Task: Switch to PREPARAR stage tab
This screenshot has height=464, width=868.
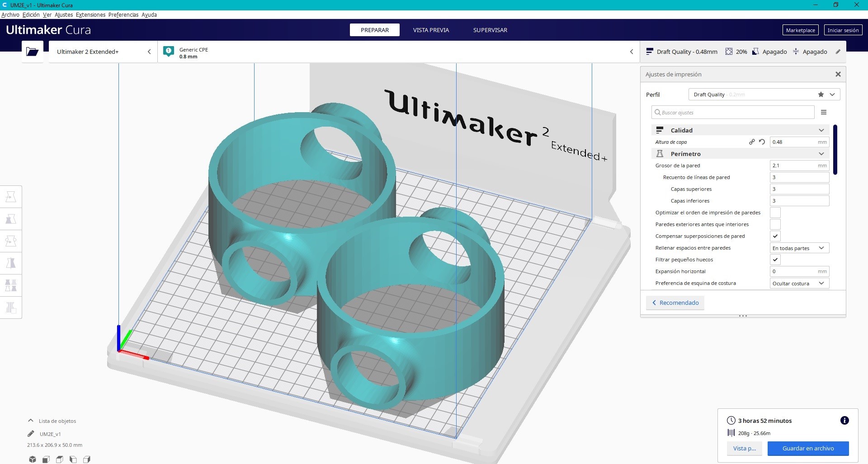Action: tap(375, 30)
